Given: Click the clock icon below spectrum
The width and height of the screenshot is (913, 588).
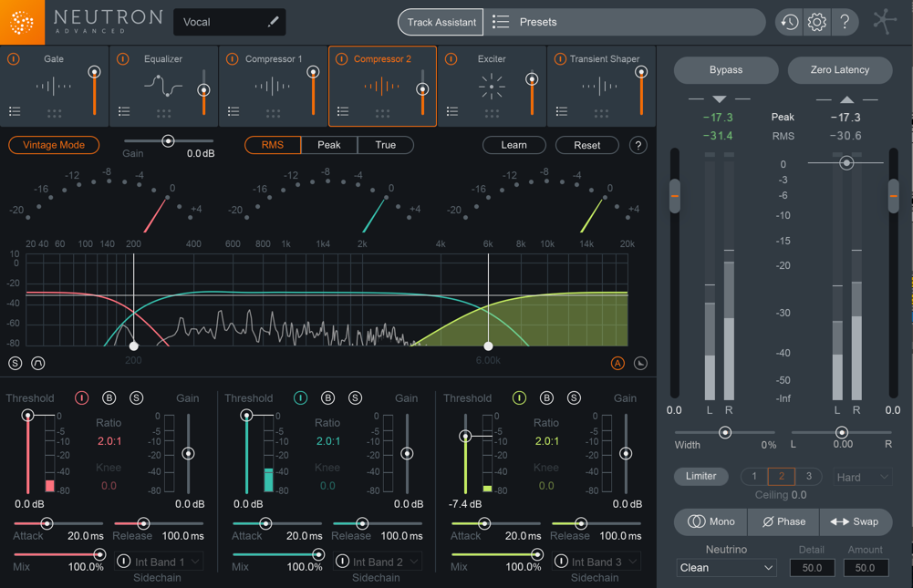Looking at the screenshot, I should [x=640, y=363].
